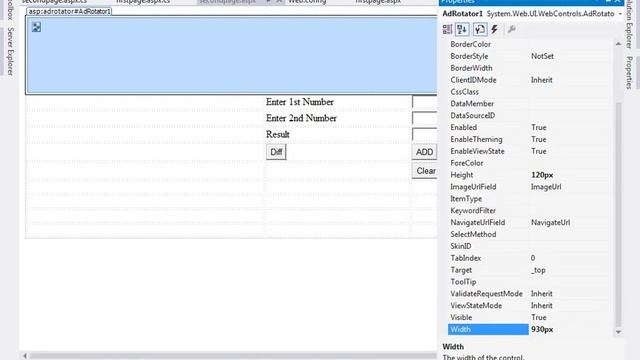Click the NotSet value of BorderStyle
Image resolution: width=640 pixels, height=360 pixels.
[x=542, y=56]
